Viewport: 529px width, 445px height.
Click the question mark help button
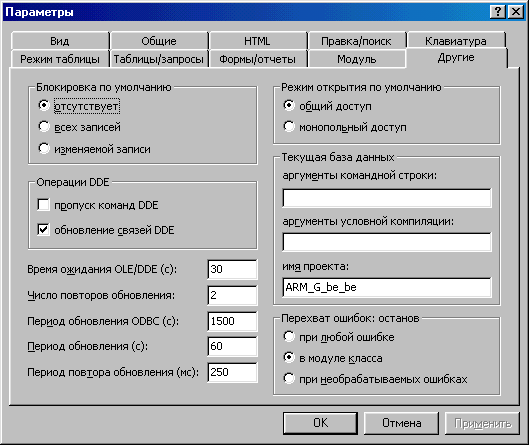498,12
